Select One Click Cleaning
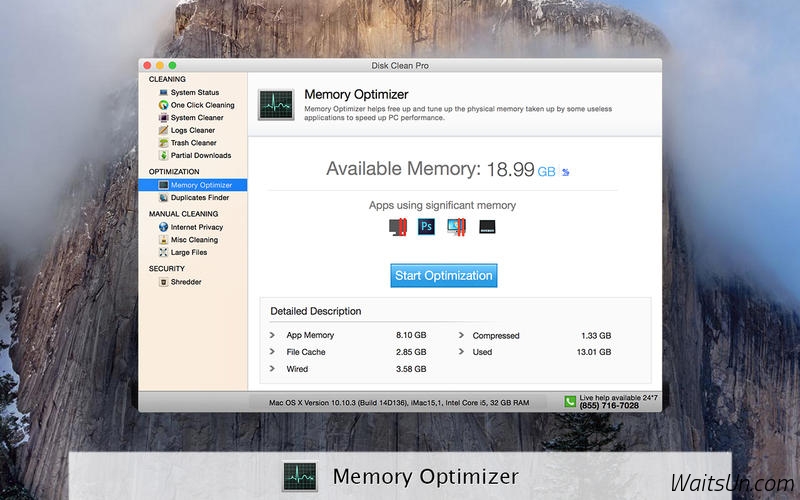 click(x=203, y=105)
